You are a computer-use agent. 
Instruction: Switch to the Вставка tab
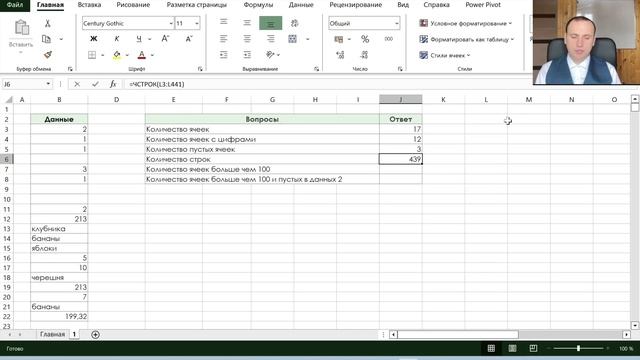[89, 5]
